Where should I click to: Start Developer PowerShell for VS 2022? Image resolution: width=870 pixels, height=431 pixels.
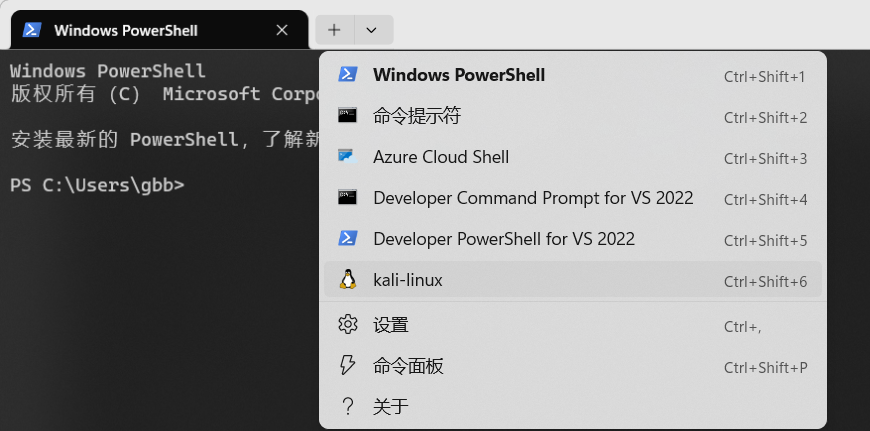point(504,239)
